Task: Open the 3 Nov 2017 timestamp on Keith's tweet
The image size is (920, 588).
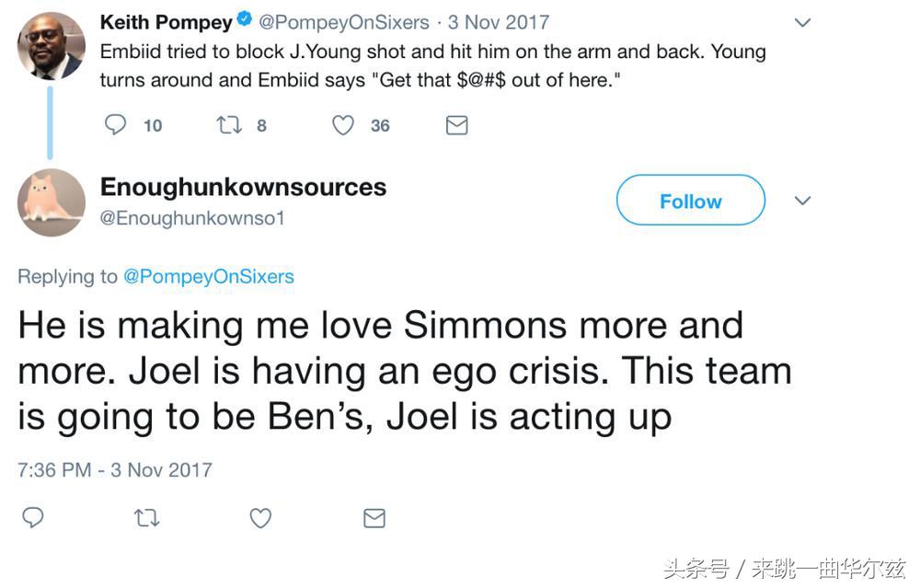Action: tap(499, 21)
